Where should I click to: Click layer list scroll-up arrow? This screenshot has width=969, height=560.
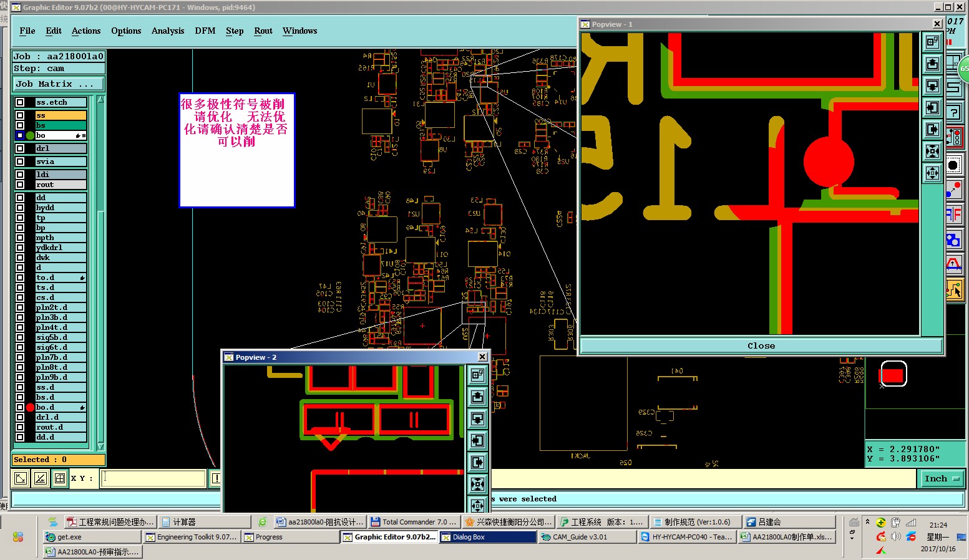point(100,100)
